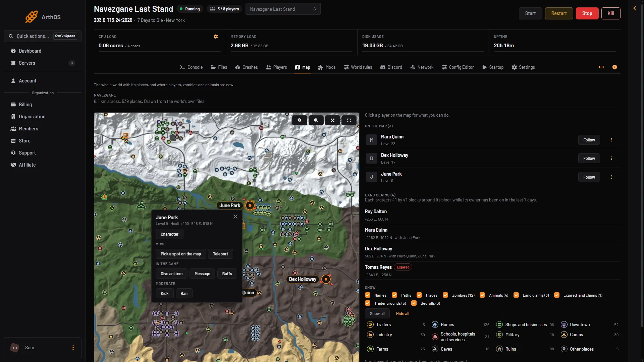This screenshot has width=644, height=362.
Task: Fit the whole map to view
Action: point(332,120)
